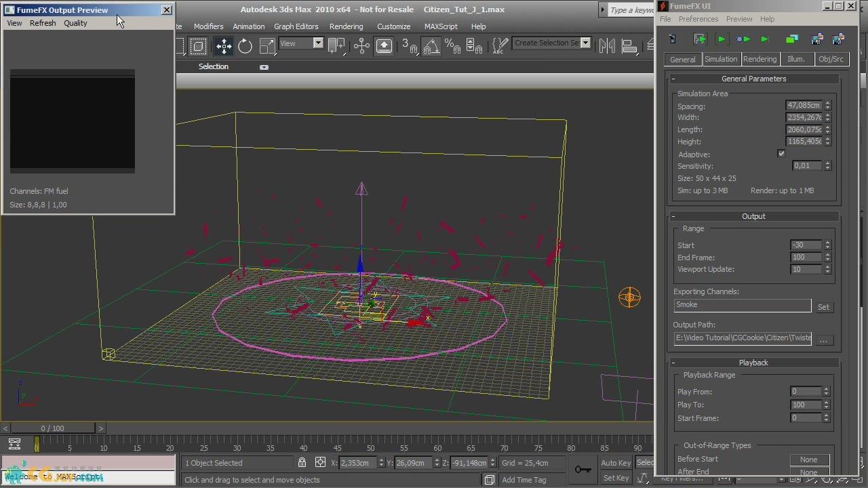Open FumeFX Preferences menu
The height and width of the screenshot is (488, 868).
[x=698, y=19]
